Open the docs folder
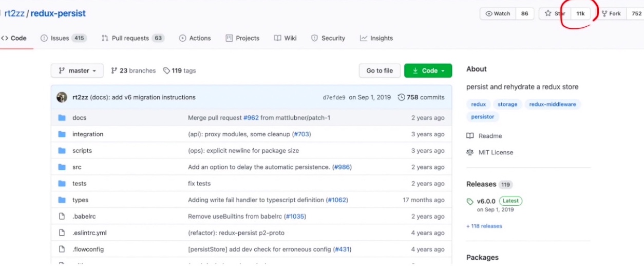Screen dimensions: 644x266 point(79,118)
